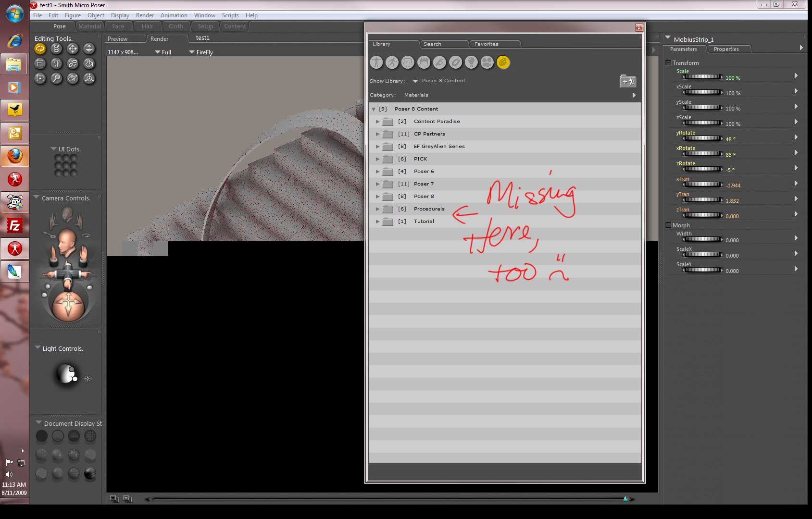Switch to the Search tab in Library
This screenshot has width=812, height=519.
(444, 44)
